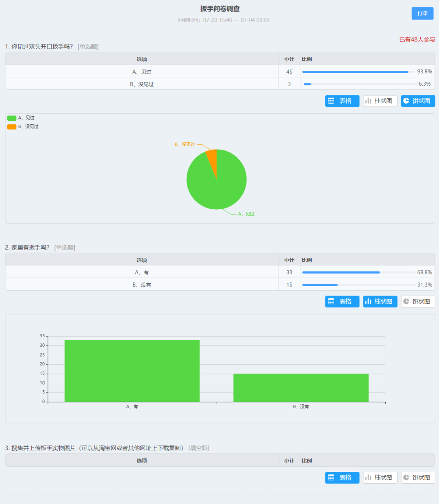
Task: Show 表格 table view for question 3
Action: tap(342, 478)
